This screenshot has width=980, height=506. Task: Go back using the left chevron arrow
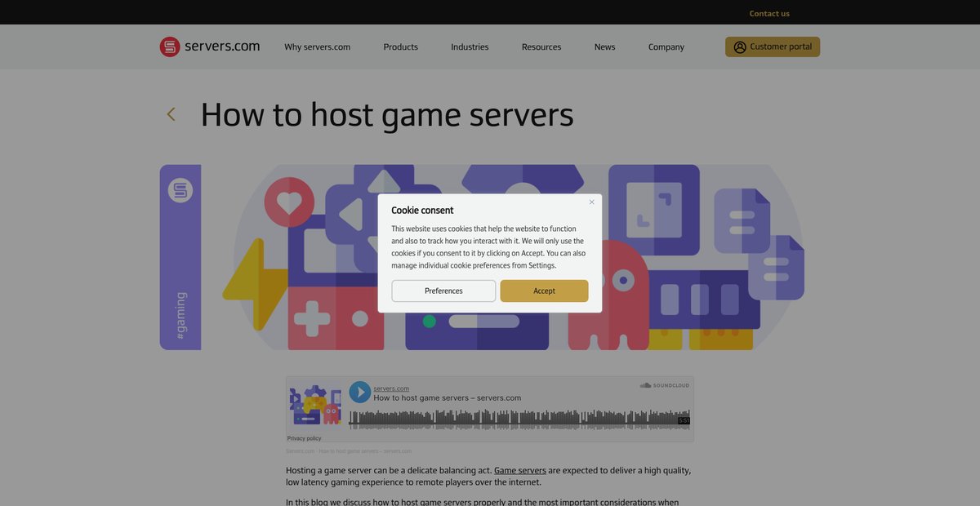coord(171,114)
